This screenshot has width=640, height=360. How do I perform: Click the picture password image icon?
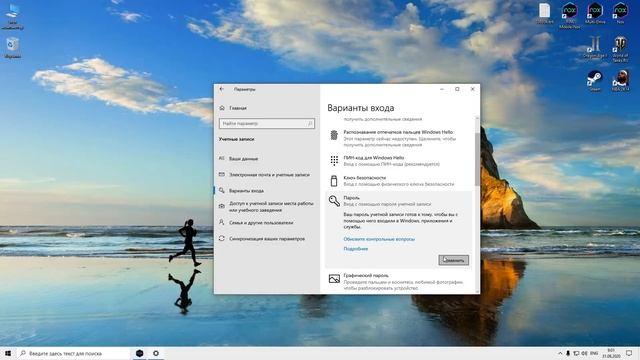pos(334,279)
